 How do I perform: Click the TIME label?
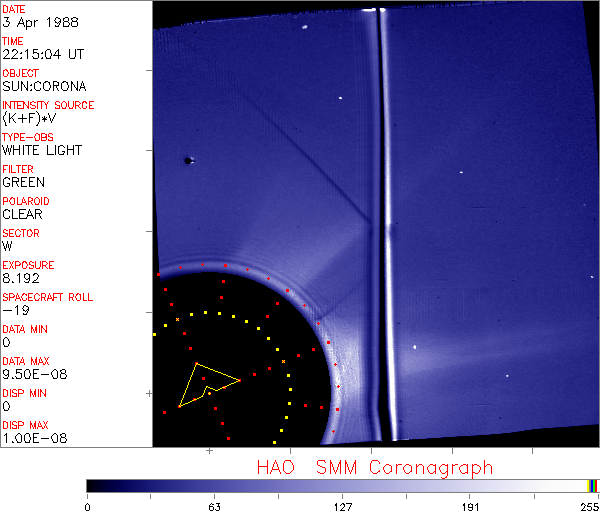pos(13,41)
